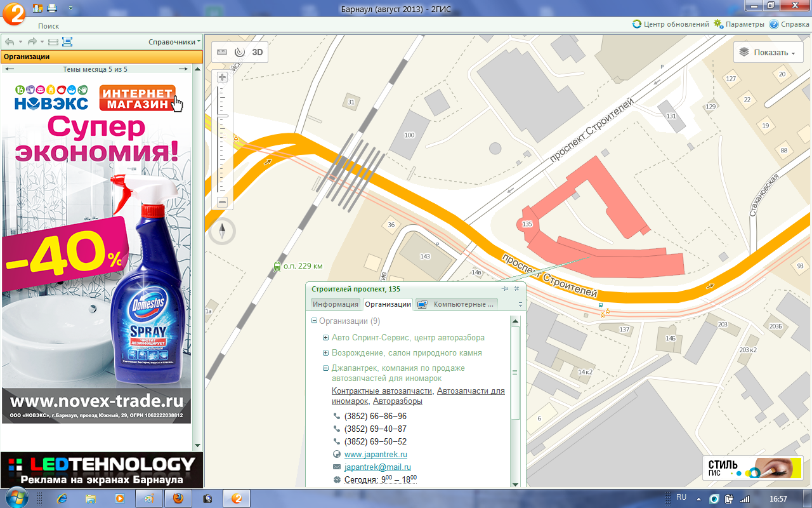
Task: Click the Центр обновлений button
Action: [671, 24]
